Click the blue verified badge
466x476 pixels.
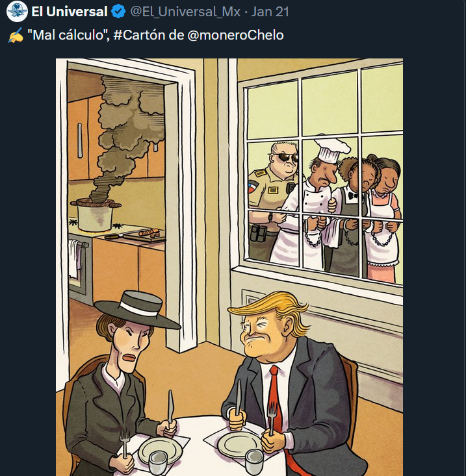118,12
